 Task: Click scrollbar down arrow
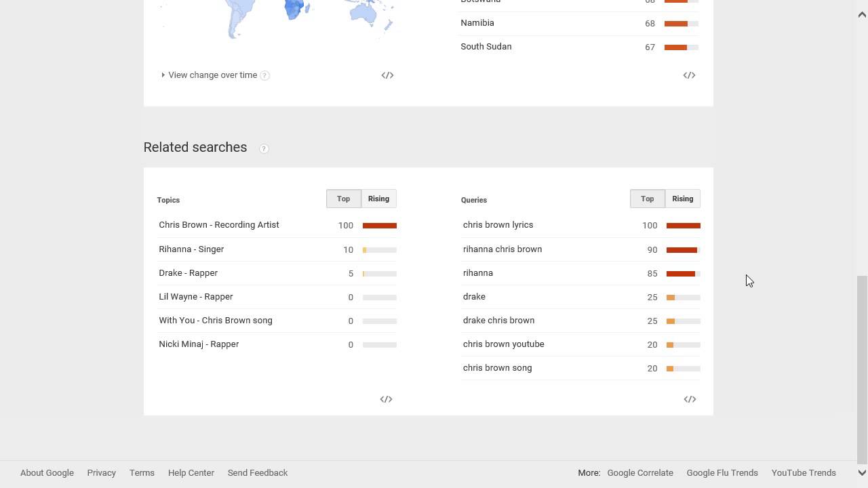862,473
